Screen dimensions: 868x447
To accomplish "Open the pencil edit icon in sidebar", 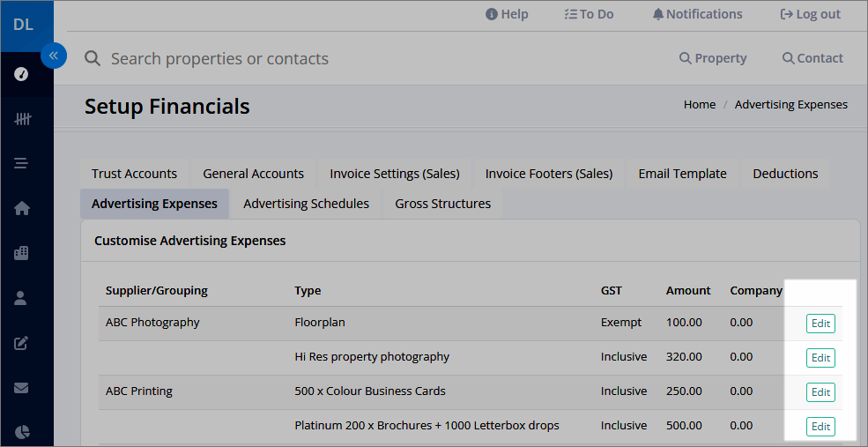I will (x=21, y=343).
